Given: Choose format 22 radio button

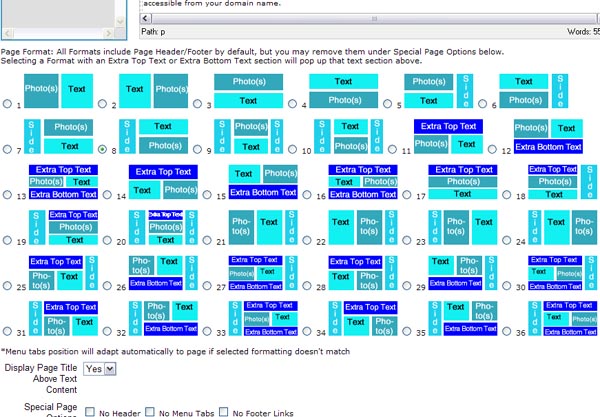Looking at the screenshot, I should pyautogui.click(x=307, y=240).
